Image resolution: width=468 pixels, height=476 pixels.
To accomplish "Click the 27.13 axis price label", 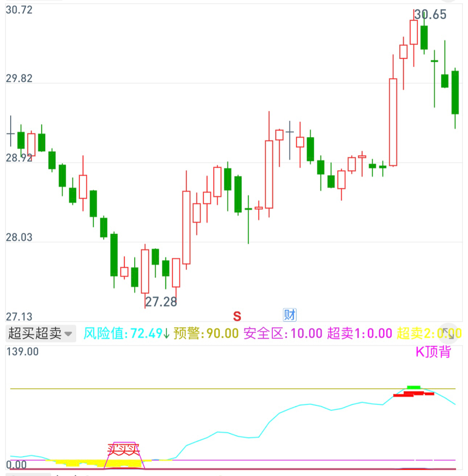I will click(x=19, y=317).
